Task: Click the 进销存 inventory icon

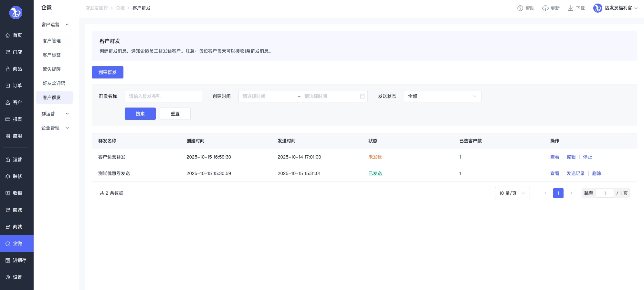Action: [8, 260]
